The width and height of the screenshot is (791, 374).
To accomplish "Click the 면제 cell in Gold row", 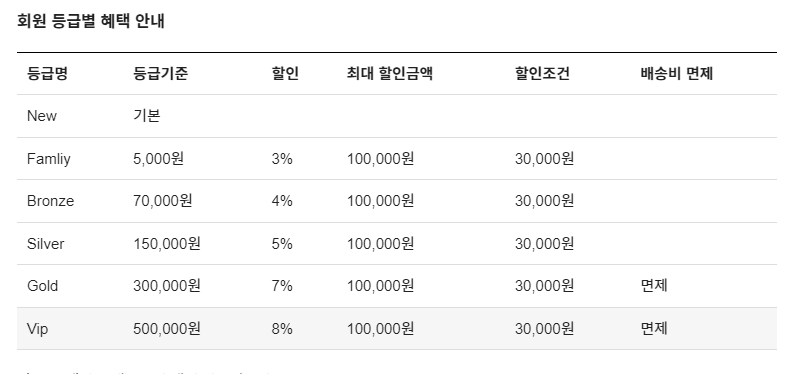I will pos(654,286).
